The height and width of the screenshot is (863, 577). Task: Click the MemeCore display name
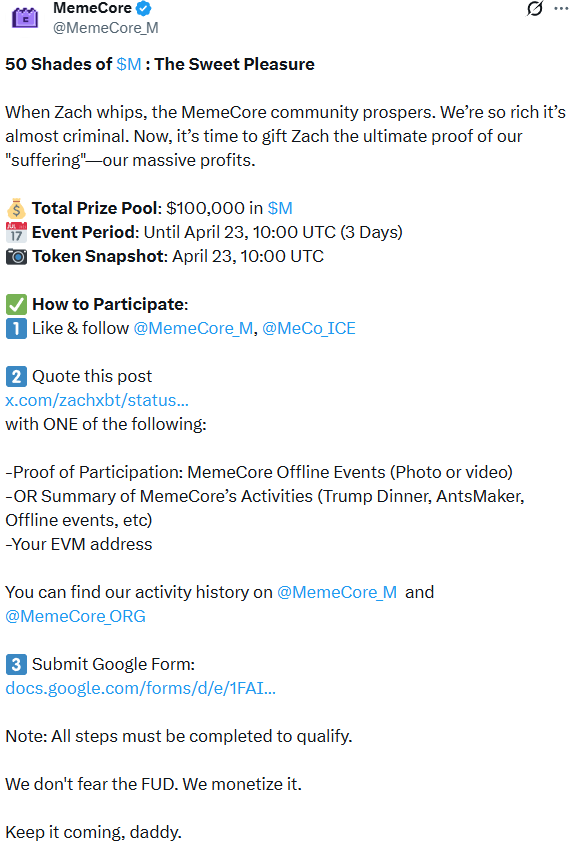[x=92, y=8]
